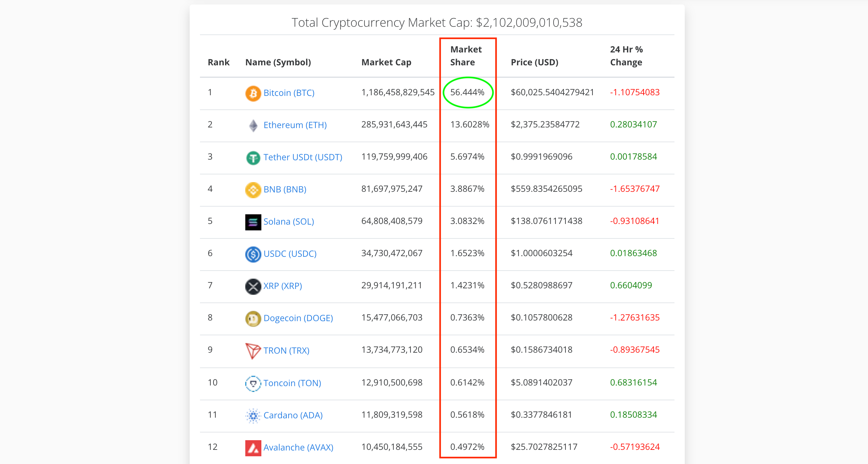
Task: Open the Ethereum (ETH) link
Action: coord(295,125)
